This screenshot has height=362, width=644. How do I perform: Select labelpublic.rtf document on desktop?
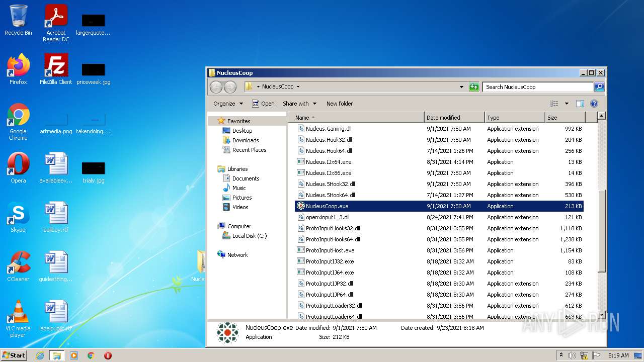tap(56, 315)
